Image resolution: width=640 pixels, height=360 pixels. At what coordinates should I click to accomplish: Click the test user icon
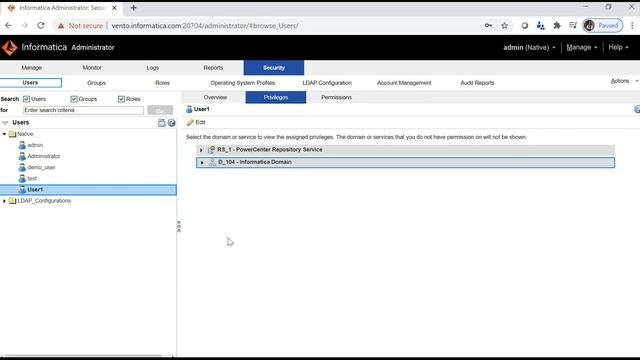click(x=22, y=178)
